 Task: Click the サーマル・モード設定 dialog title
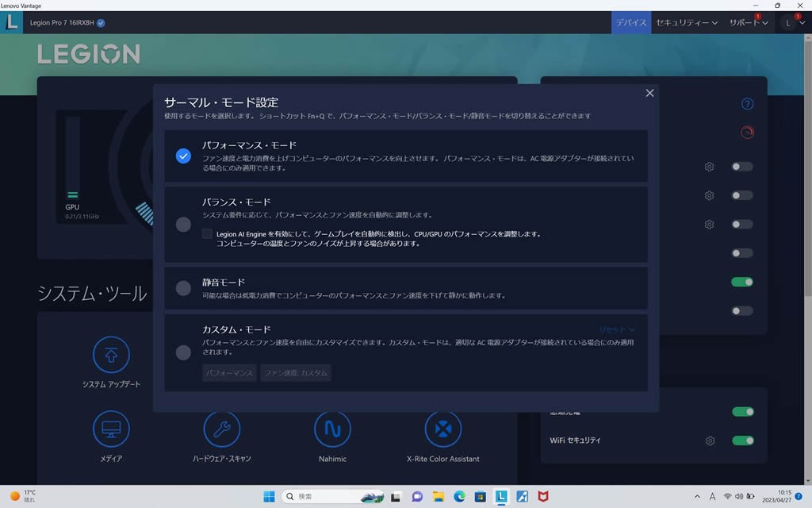tap(221, 102)
